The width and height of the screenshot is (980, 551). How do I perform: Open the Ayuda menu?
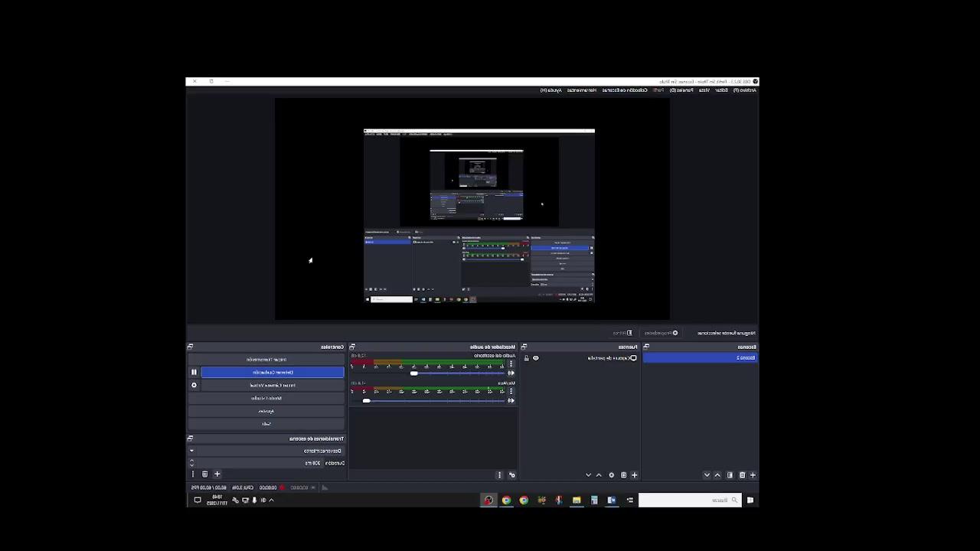(x=551, y=90)
